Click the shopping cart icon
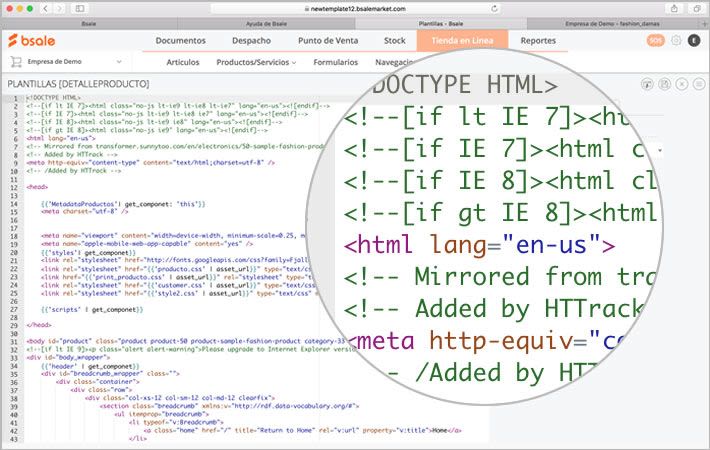Image resolution: width=710 pixels, height=450 pixels. 15,61
